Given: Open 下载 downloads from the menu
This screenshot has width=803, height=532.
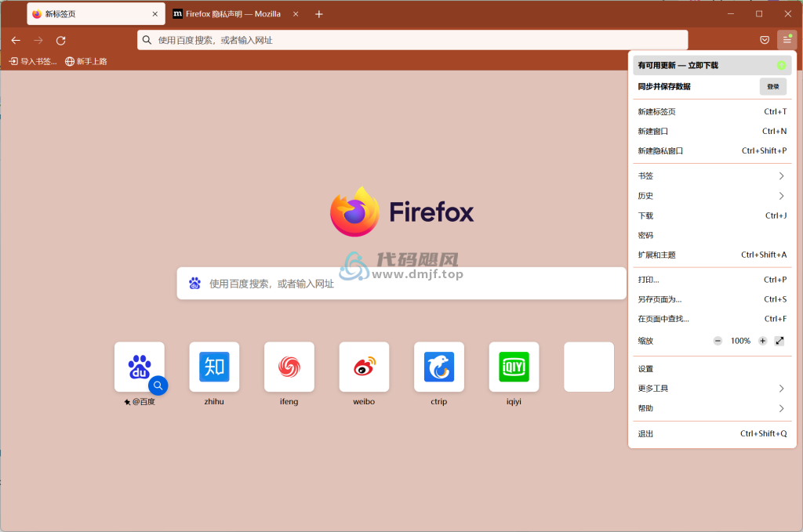Looking at the screenshot, I should pyautogui.click(x=712, y=215).
